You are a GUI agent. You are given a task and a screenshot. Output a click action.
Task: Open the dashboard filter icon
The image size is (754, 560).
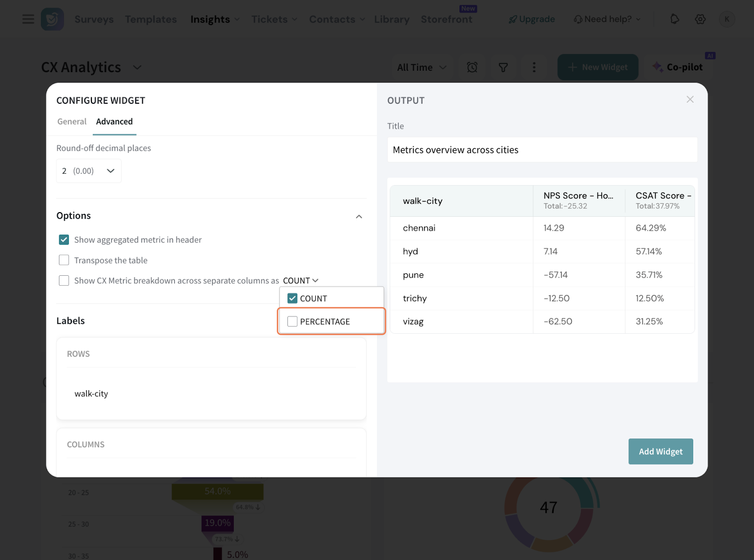pos(503,67)
